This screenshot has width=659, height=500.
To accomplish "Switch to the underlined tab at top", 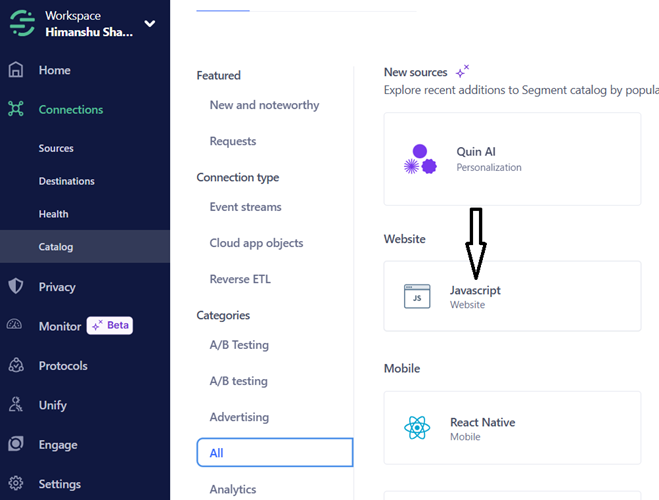I will tap(223, 11).
